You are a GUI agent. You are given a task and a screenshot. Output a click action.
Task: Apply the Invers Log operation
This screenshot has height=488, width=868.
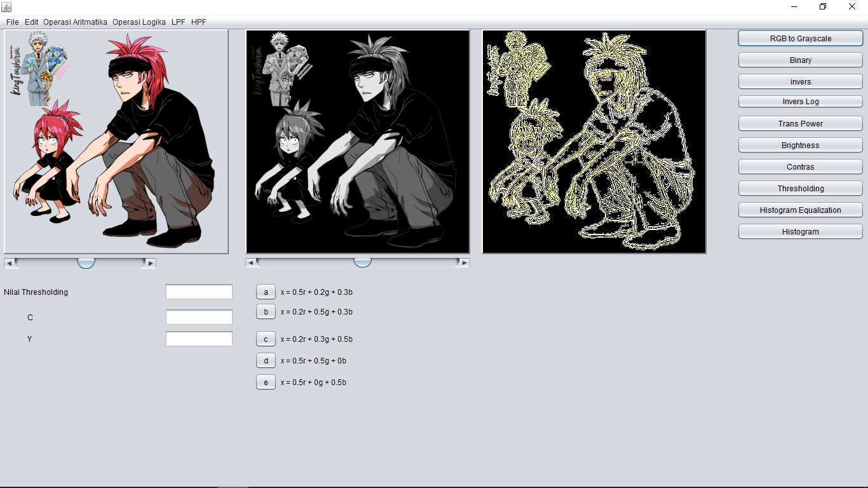[x=801, y=102]
